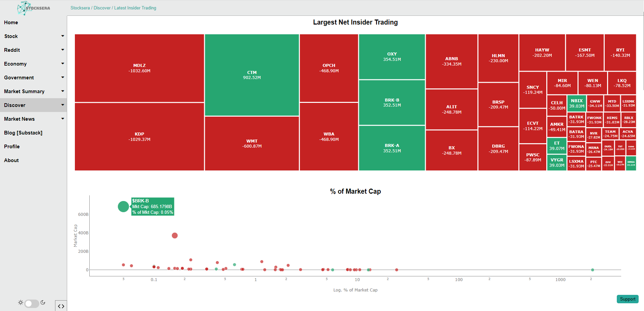
Task: Expand the Market Summary menu arrow
Action: [x=62, y=91]
